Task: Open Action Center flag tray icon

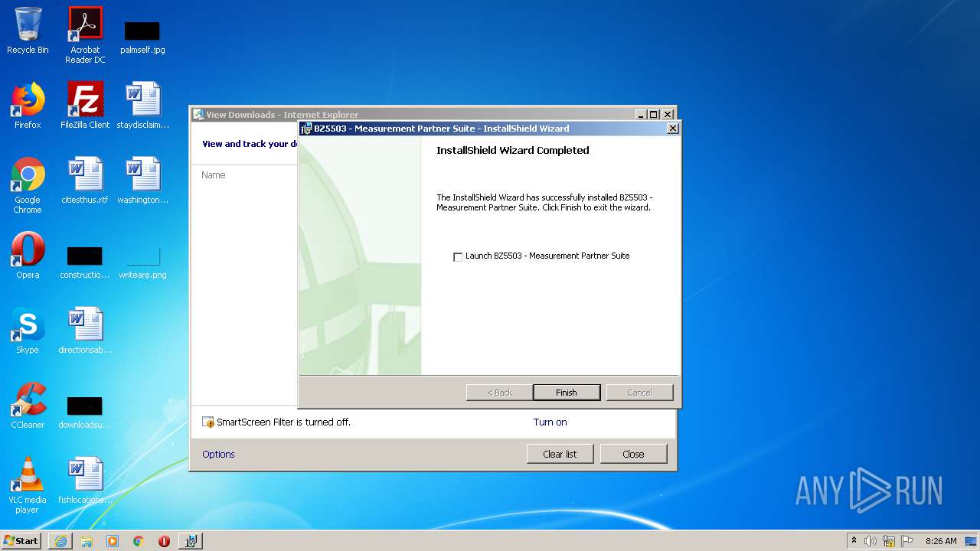Action: click(x=907, y=541)
